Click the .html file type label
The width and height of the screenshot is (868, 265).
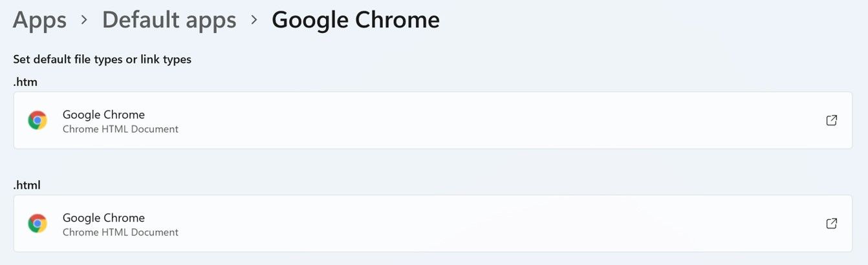click(27, 185)
